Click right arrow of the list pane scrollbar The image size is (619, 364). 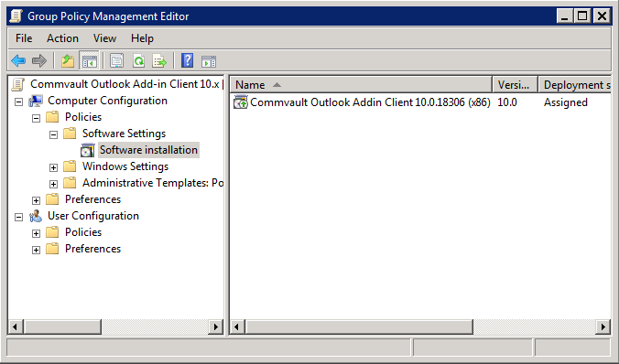point(603,327)
